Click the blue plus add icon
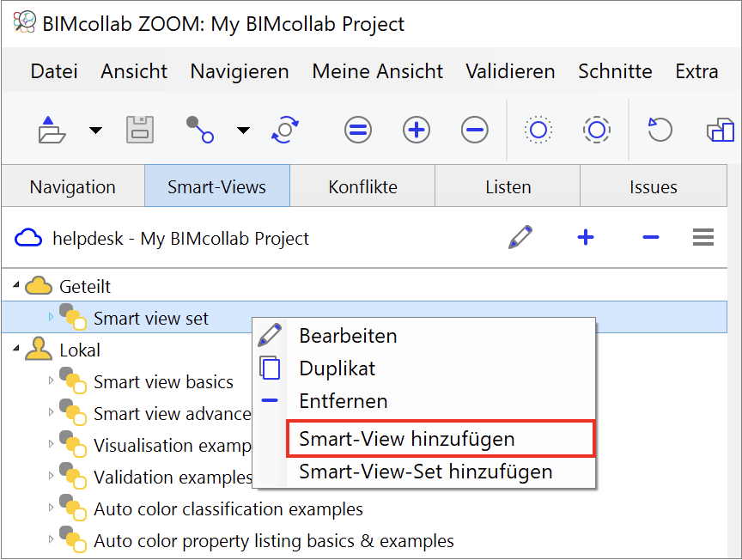The image size is (742, 560). click(x=586, y=237)
